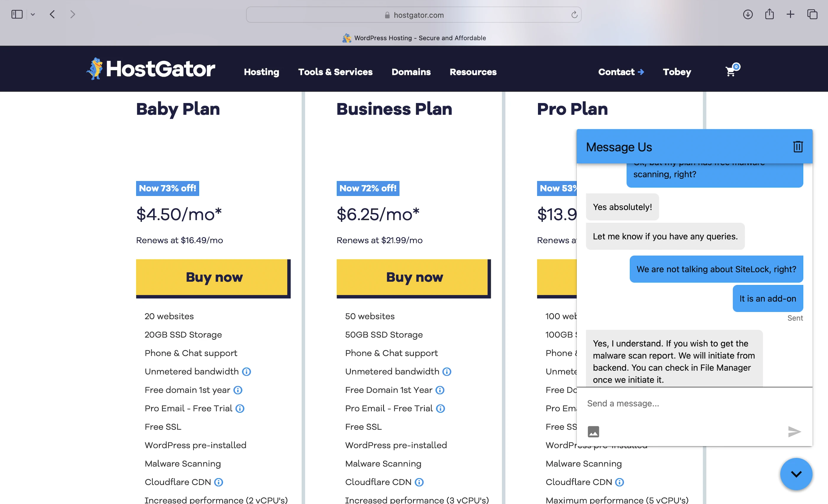Click Buy now for Baby Plan
The height and width of the screenshot is (504, 828).
213,277
